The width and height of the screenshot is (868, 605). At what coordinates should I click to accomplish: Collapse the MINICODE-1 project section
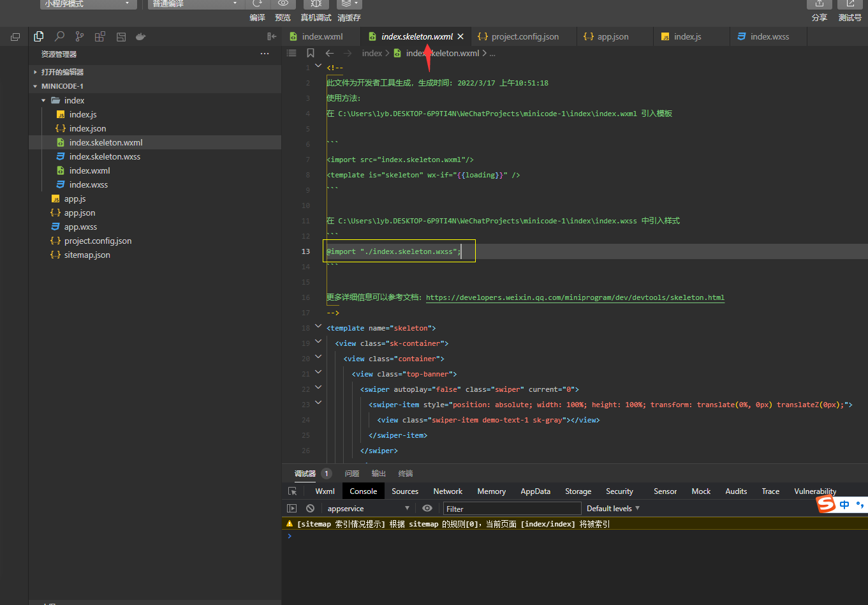tap(155, 86)
